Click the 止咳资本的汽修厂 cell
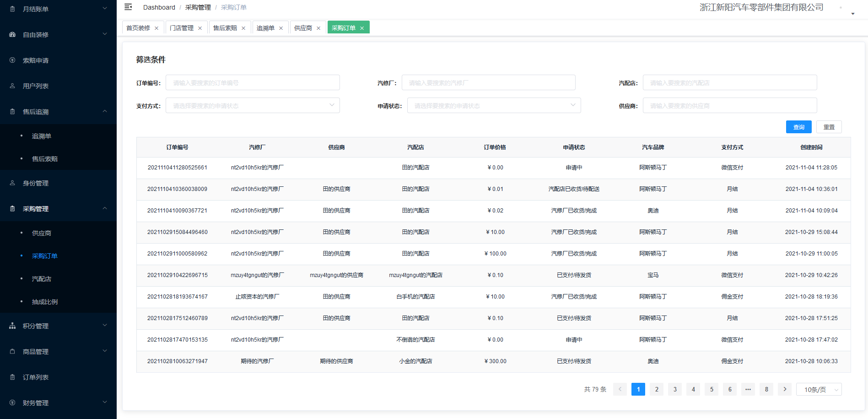 [257, 297]
